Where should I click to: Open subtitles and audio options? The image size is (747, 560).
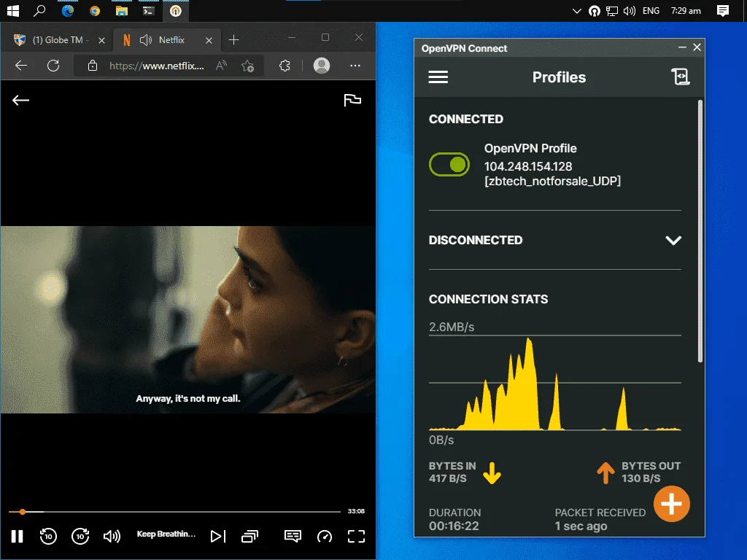[x=293, y=536]
